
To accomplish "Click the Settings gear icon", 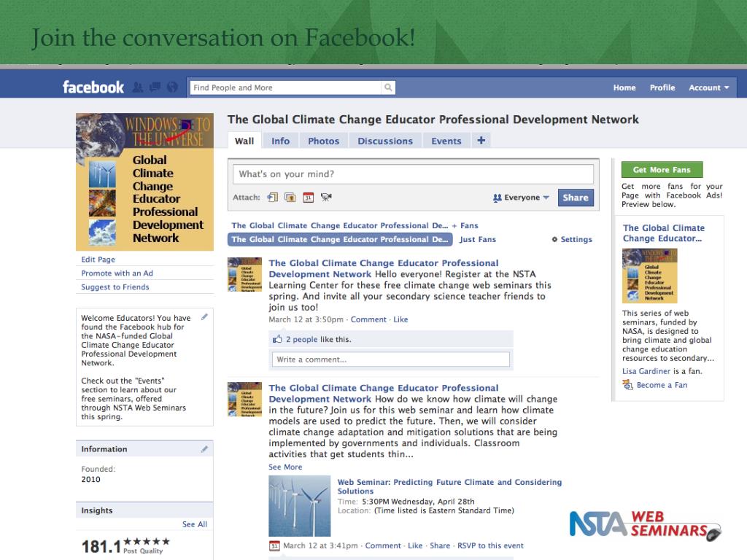I will (554, 239).
